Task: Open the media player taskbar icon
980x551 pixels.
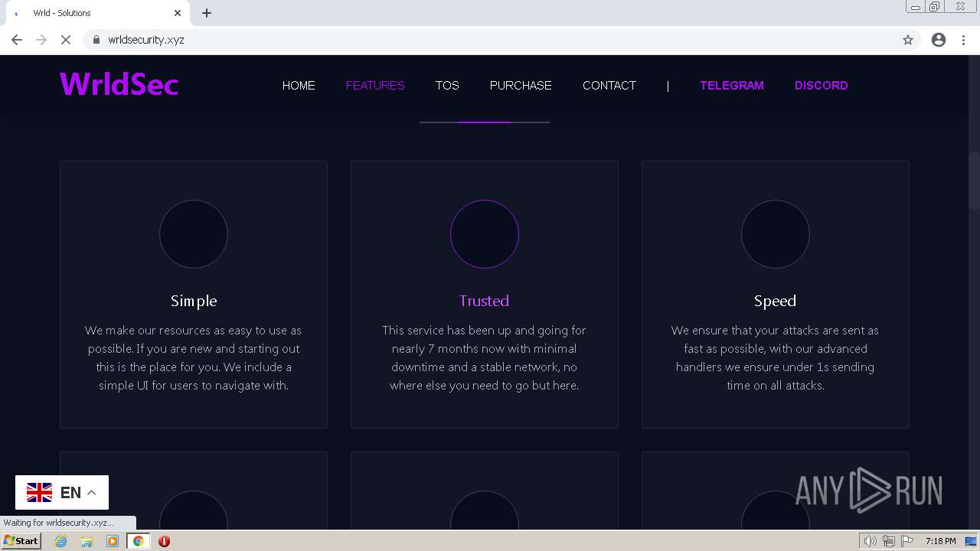Action: pos(113,541)
